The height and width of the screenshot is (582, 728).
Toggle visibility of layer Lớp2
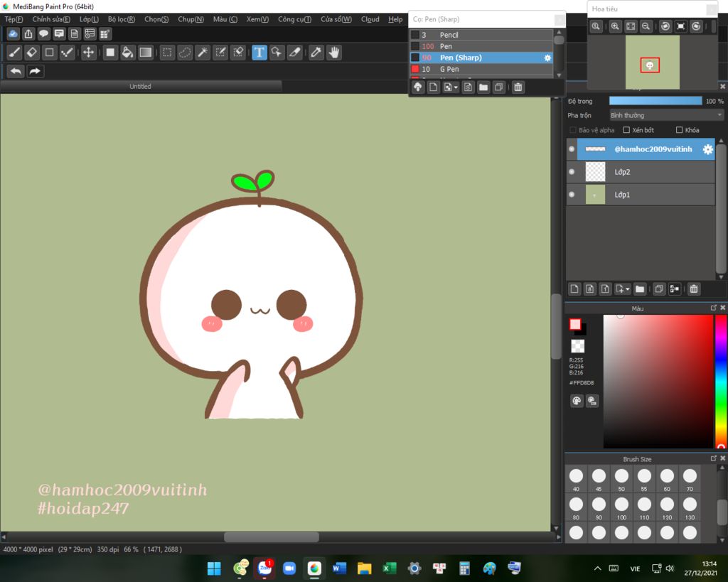pyautogui.click(x=572, y=172)
